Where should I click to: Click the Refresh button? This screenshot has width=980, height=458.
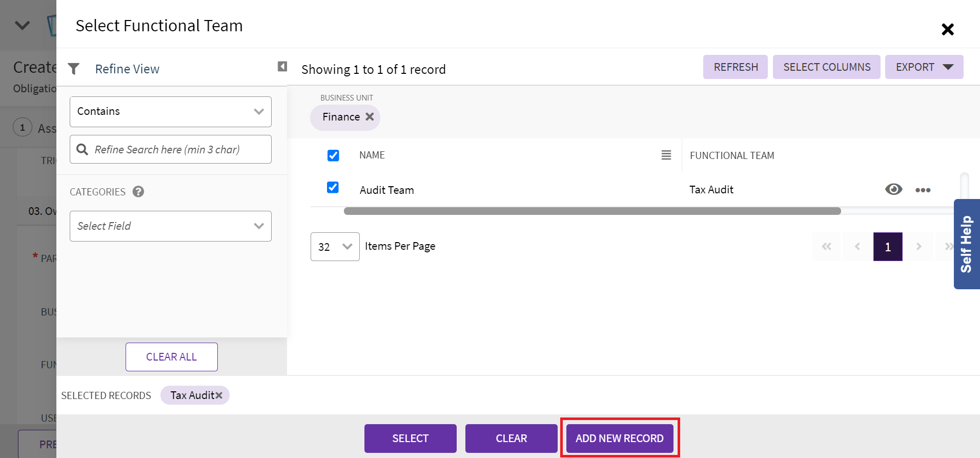click(x=735, y=67)
